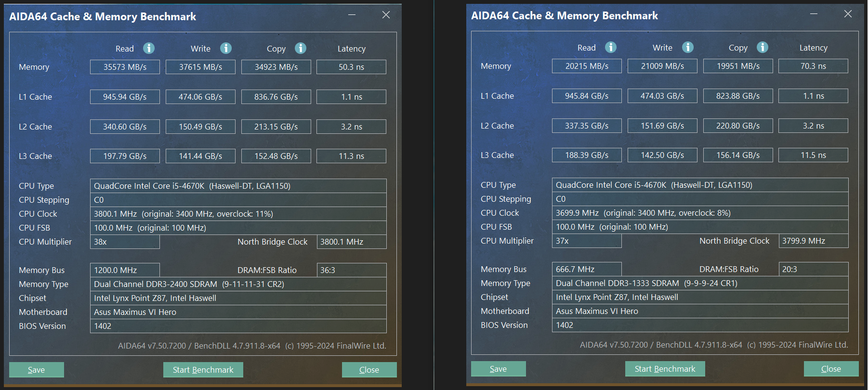868x390 pixels.
Task: Select L2 Cache copy 213.15 GB/s
Action: 276,127
